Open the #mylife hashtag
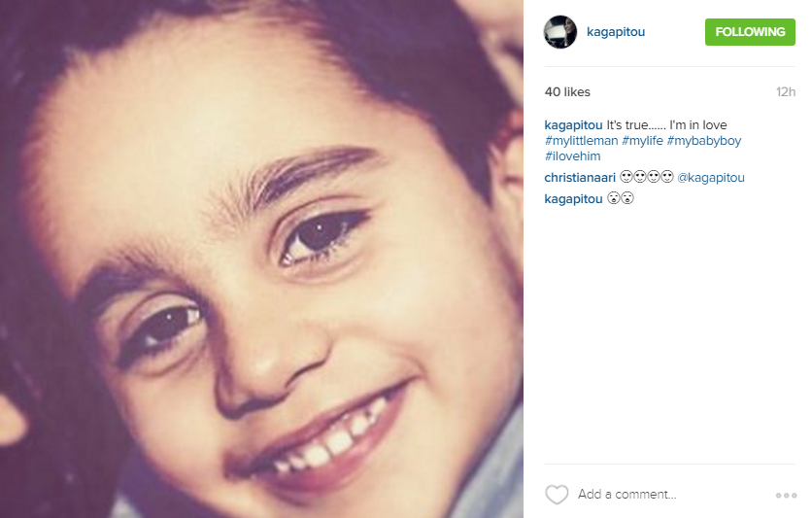Image resolution: width=812 pixels, height=518 pixels. [642, 140]
